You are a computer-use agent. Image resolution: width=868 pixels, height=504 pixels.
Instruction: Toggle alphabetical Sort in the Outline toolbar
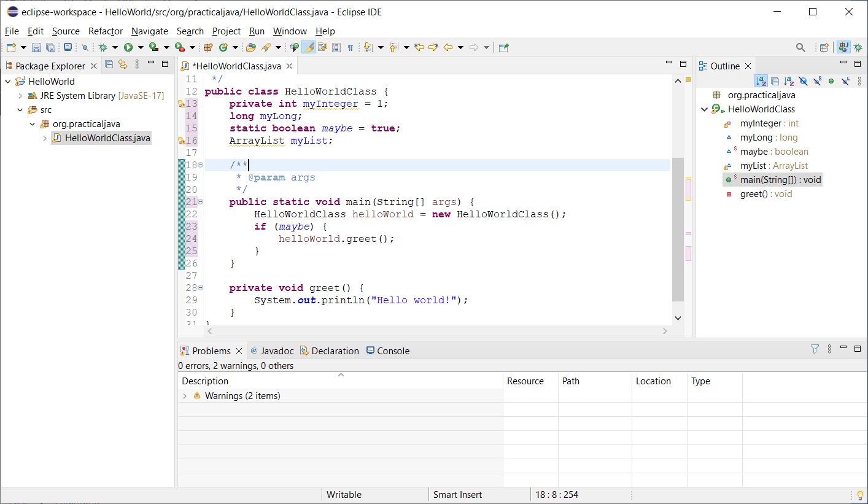(x=761, y=81)
